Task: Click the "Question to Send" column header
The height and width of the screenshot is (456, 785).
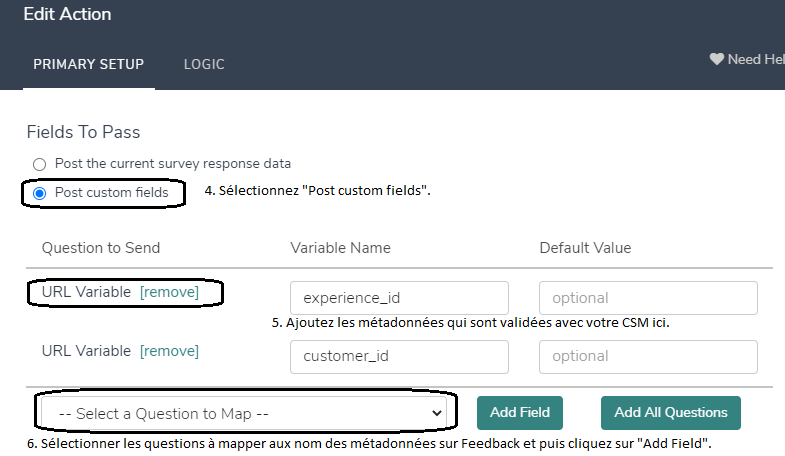Action: pyautogui.click(x=101, y=248)
